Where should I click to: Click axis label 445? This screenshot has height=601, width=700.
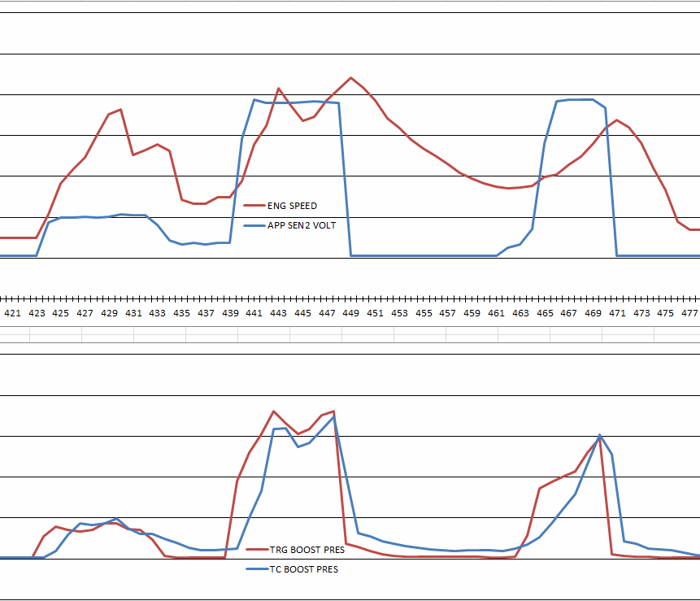pyautogui.click(x=302, y=313)
